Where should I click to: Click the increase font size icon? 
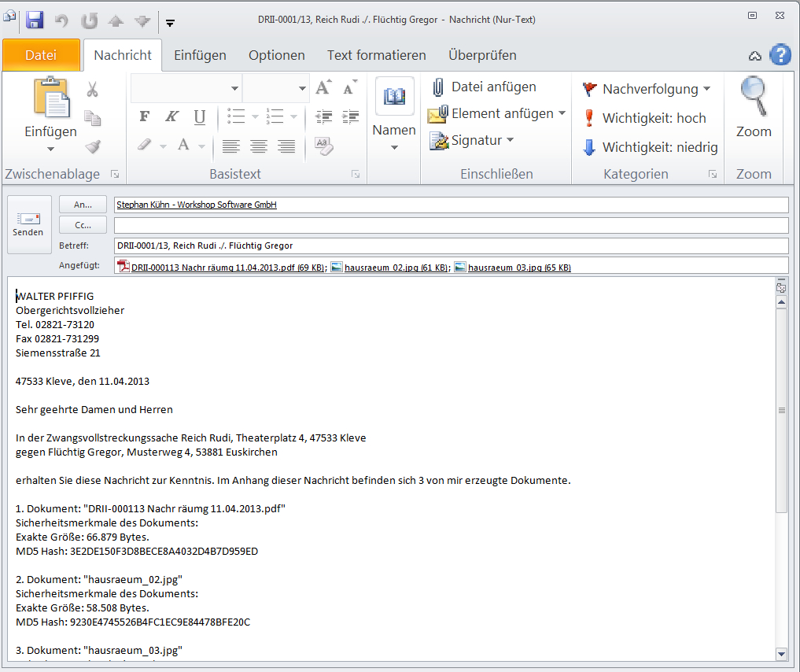point(323,88)
